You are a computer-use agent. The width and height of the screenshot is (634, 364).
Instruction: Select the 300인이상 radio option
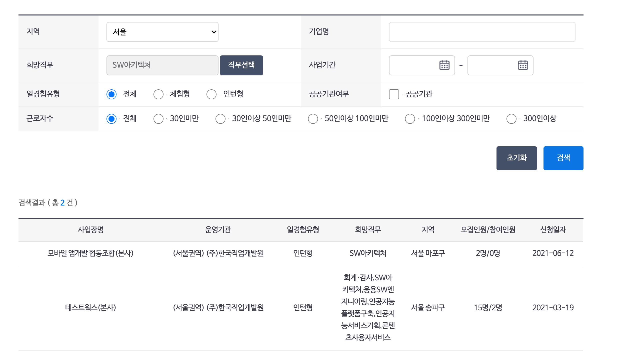(x=511, y=119)
